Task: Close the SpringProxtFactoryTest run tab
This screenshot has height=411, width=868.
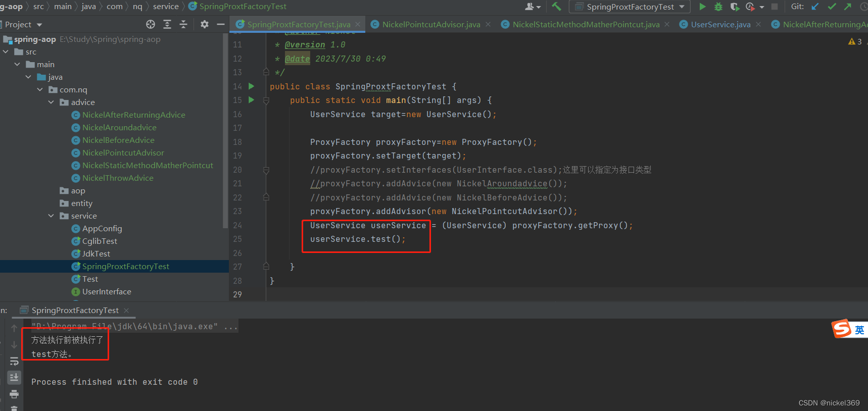Action: pyautogui.click(x=126, y=311)
